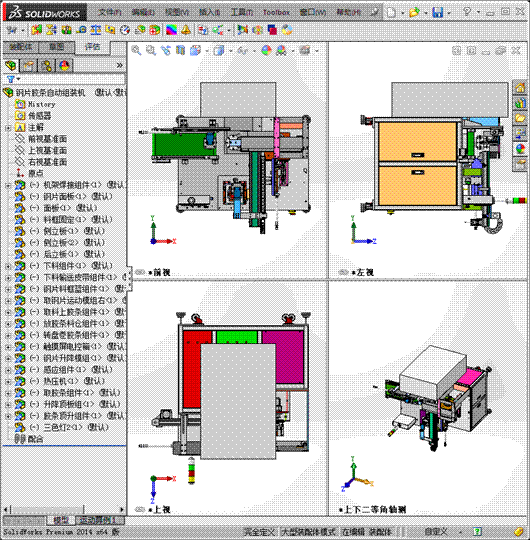Click the Sensor gauge icon in toolbar

coord(125,30)
